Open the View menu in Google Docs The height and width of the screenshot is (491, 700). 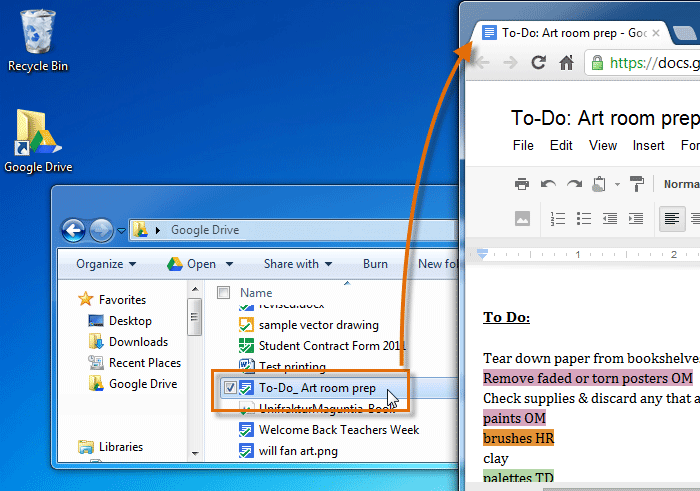pyautogui.click(x=603, y=146)
